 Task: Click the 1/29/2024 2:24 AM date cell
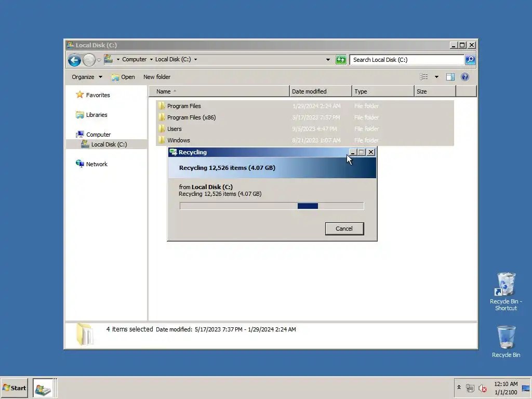[316, 106]
